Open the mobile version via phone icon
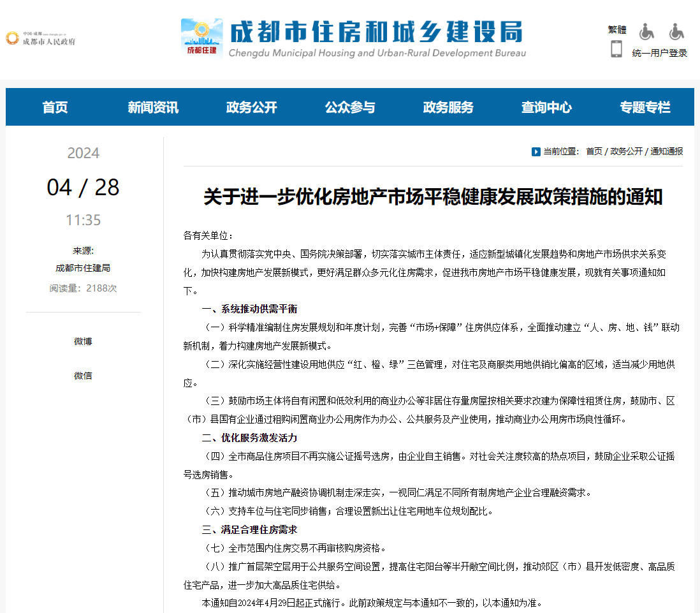The width and height of the screenshot is (700, 613). [616, 48]
